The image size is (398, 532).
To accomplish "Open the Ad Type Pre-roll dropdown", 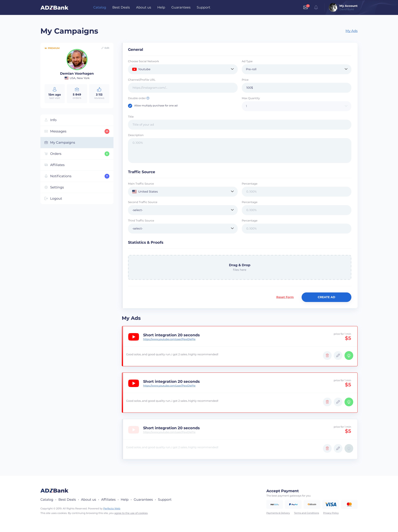I will pyautogui.click(x=296, y=69).
